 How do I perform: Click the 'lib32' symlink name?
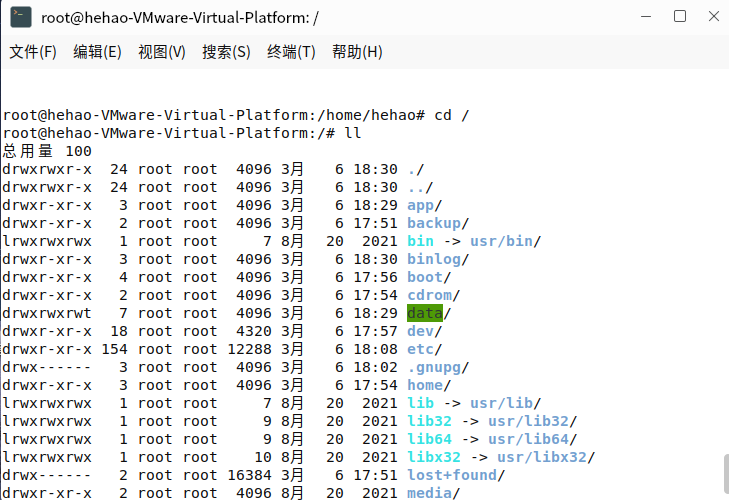[x=429, y=421]
